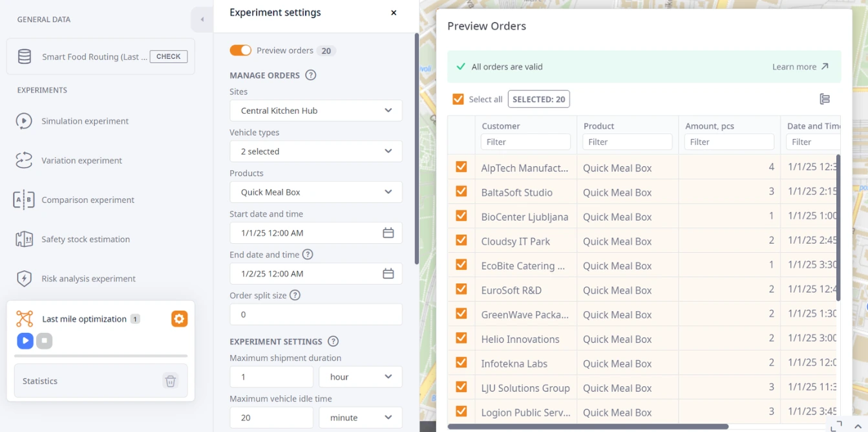
Task: Click the Customer column filter field
Action: click(525, 142)
